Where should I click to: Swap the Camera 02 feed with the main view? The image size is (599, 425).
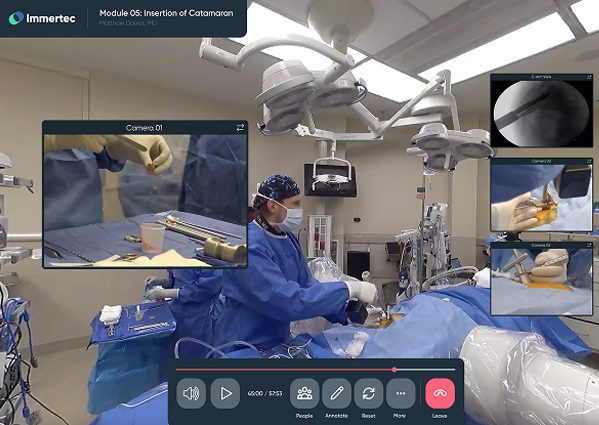[589, 162]
